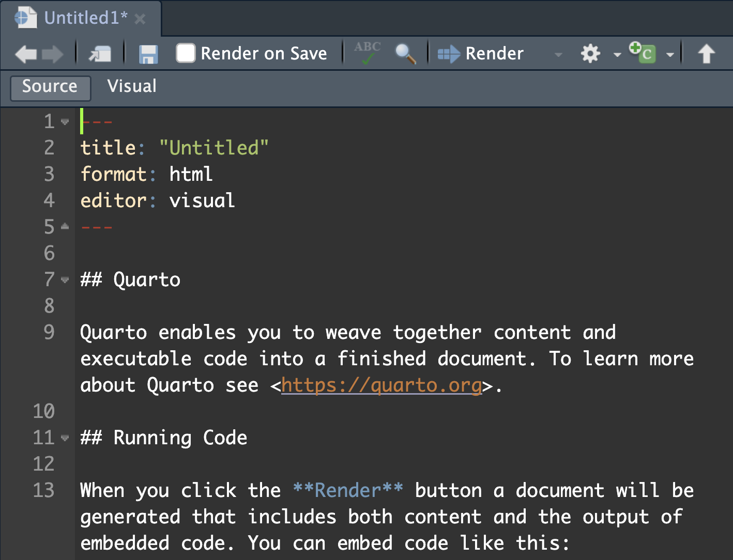This screenshot has height=560, width=733.
Task: Enable Render on Save checkbox
Action: click(186, 53)
